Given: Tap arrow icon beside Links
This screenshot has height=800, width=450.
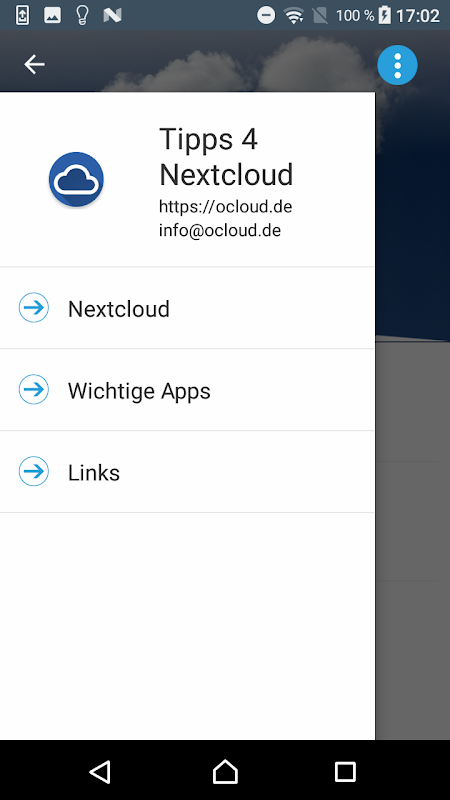Looking at the screenshot, I should [x=34, y=471].
